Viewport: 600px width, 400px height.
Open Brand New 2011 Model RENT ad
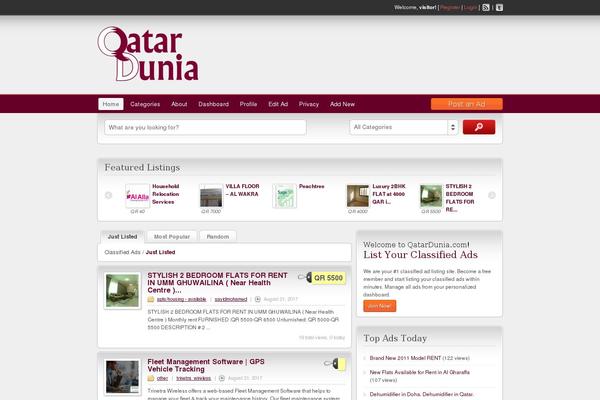coord(405,358)
